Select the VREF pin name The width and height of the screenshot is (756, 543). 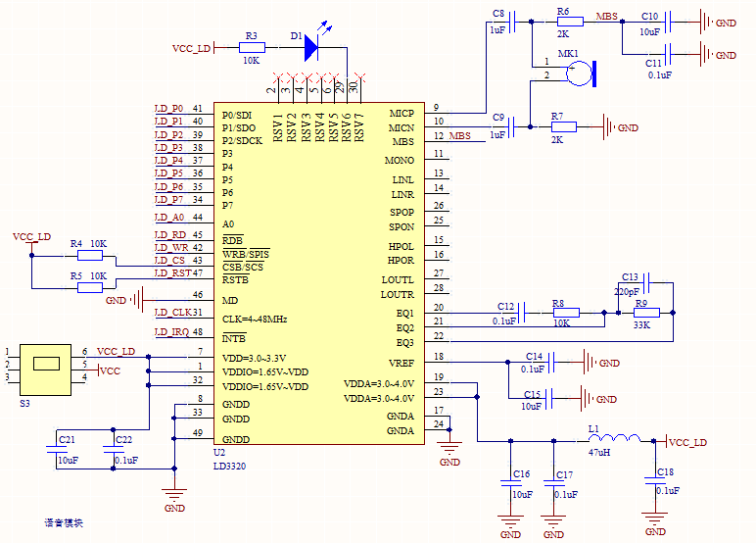pos(402,363)
